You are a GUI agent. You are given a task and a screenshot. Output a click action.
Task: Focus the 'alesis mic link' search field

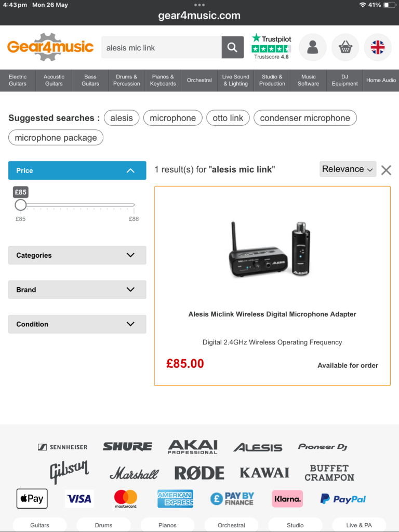[x=162, y=47]
